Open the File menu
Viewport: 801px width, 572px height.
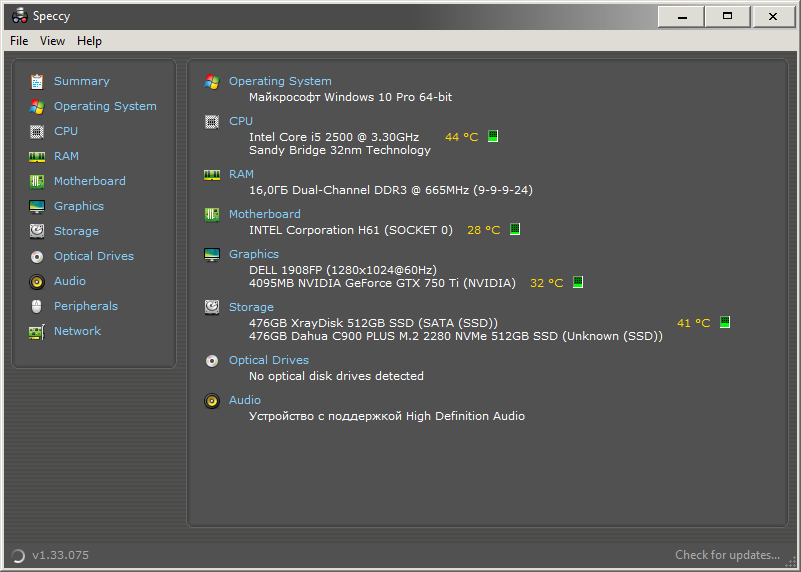(x=19, y=41)
